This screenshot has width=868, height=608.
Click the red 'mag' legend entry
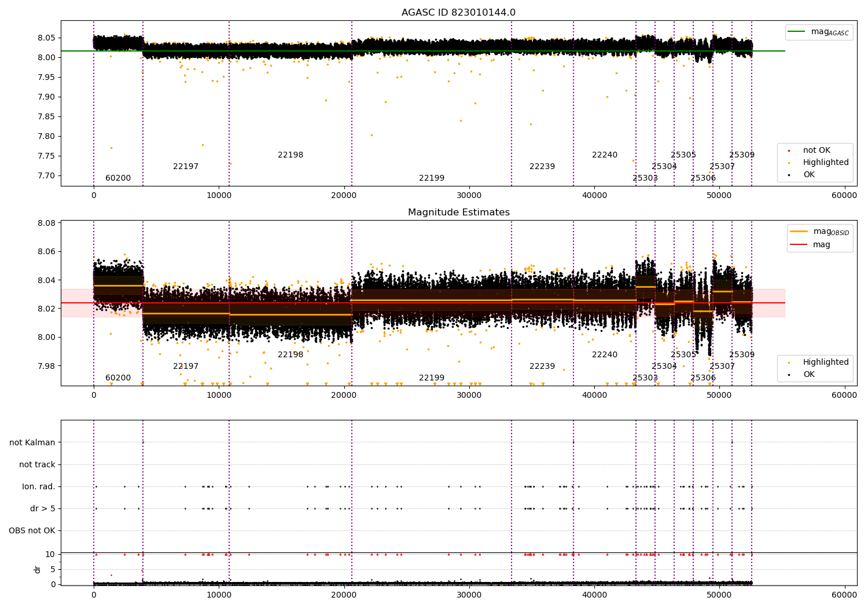[810, 245]
